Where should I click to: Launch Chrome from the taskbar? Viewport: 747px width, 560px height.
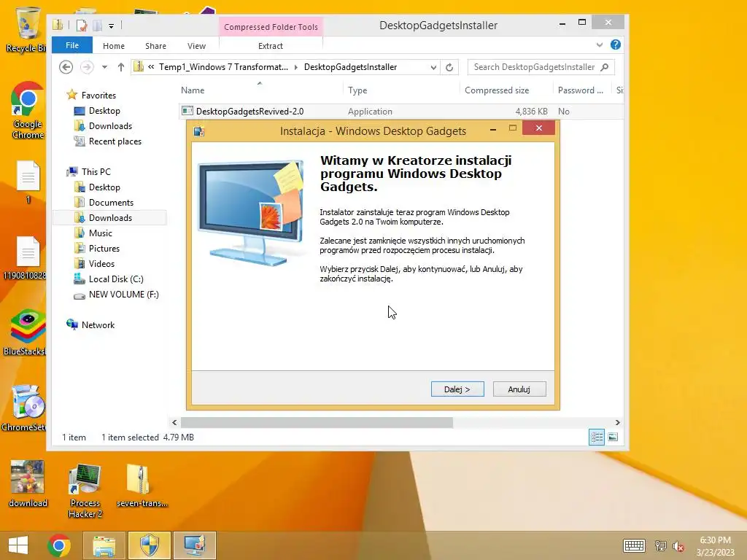pos(59,545)
